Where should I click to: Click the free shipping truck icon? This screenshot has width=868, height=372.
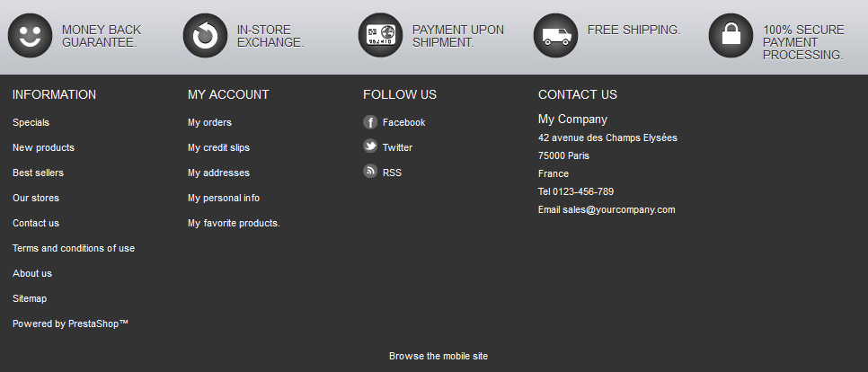[555, 36]
